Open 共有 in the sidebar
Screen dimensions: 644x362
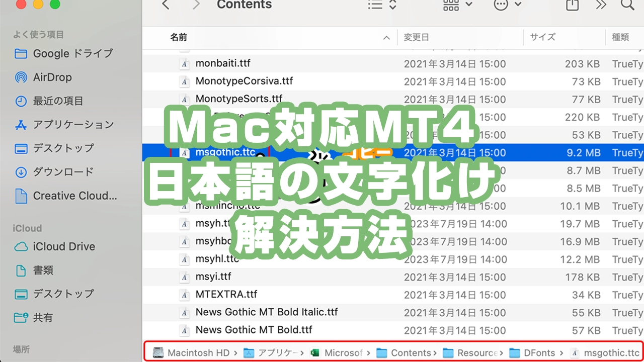pos(34,318)
